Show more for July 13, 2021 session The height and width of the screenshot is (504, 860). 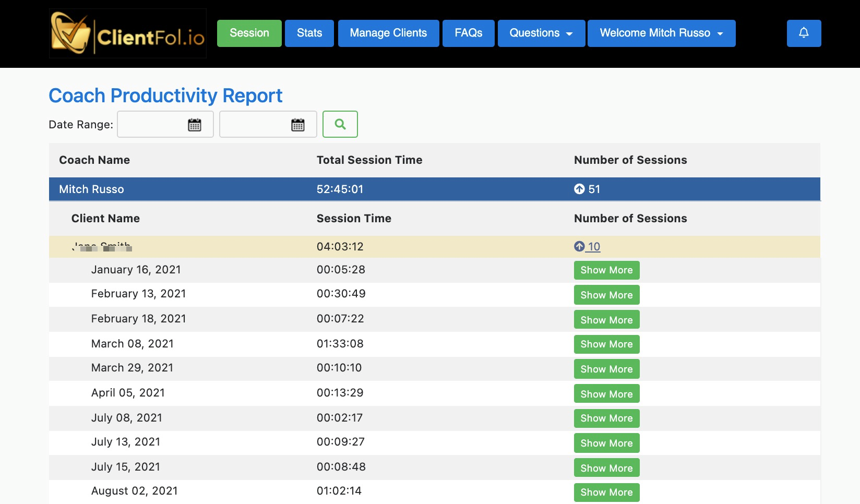pos(607,443)
